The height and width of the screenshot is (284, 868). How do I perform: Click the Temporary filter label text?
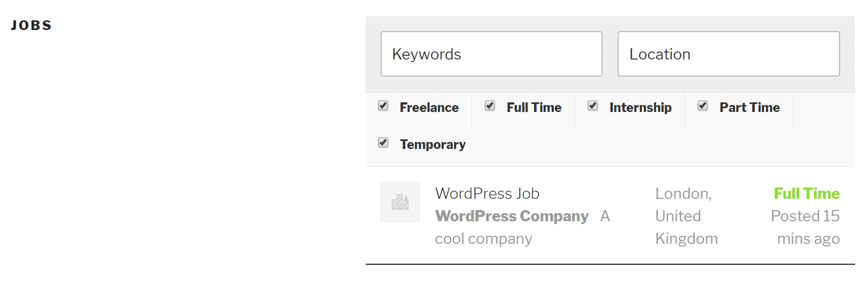433,145
